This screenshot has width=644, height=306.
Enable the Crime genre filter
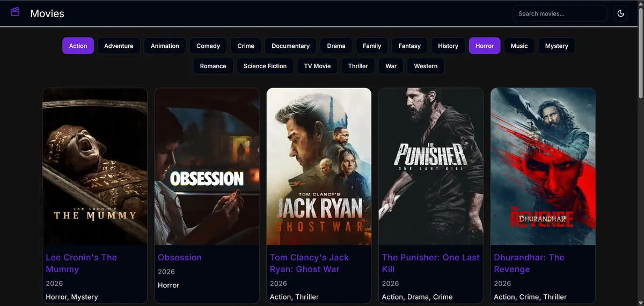pos(246,46)
